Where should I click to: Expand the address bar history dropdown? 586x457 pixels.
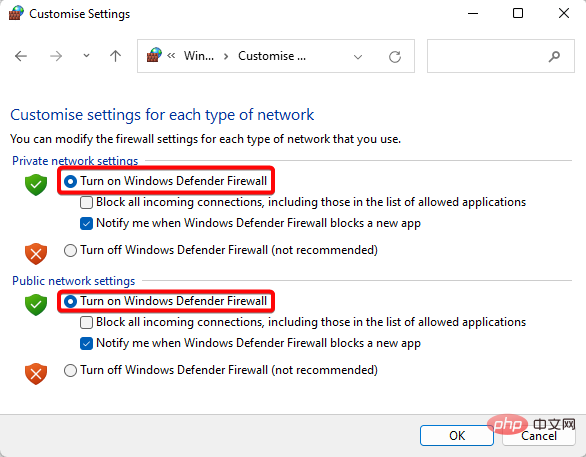358,57
